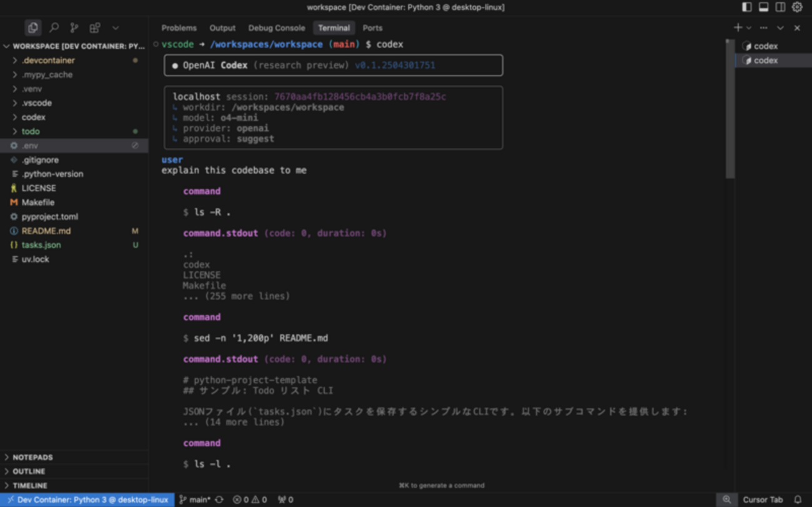The height and width of the screenshot is (507, 812).
Task: Open README.md file
Action: coord(74,231)
